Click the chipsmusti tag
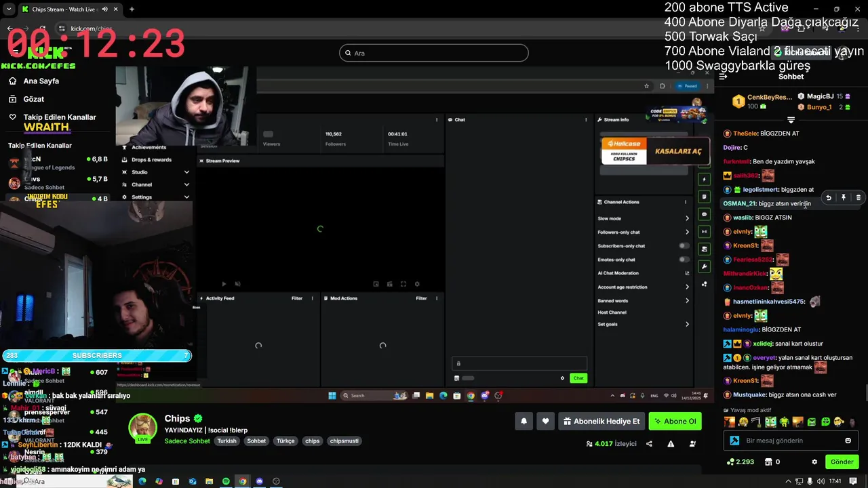Screen dimensions: 868x488 click(x=344, y=441)
